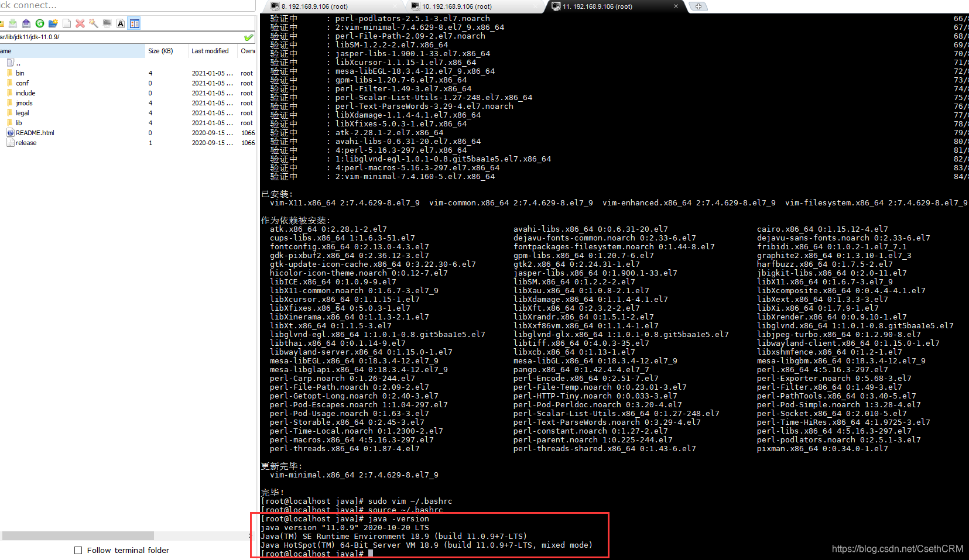
Task: Change the filename encoding via the A icon
Action: click(x=120, y=23)
